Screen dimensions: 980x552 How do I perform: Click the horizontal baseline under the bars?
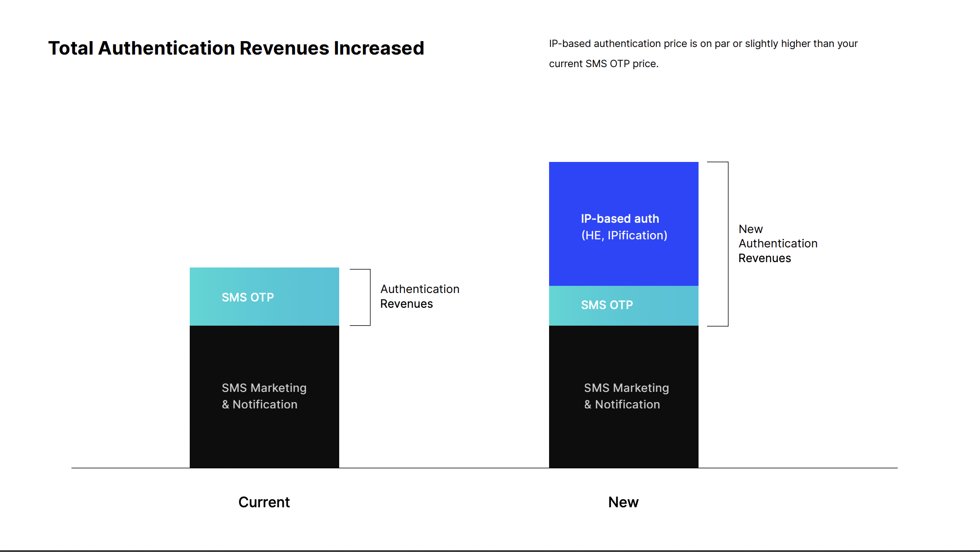(484, 468)
